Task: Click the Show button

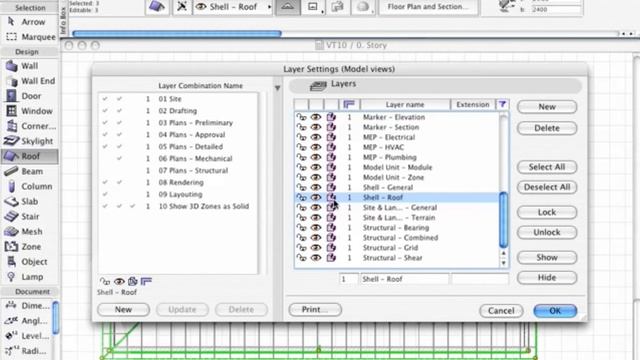Action: click(x=547, y=258)
